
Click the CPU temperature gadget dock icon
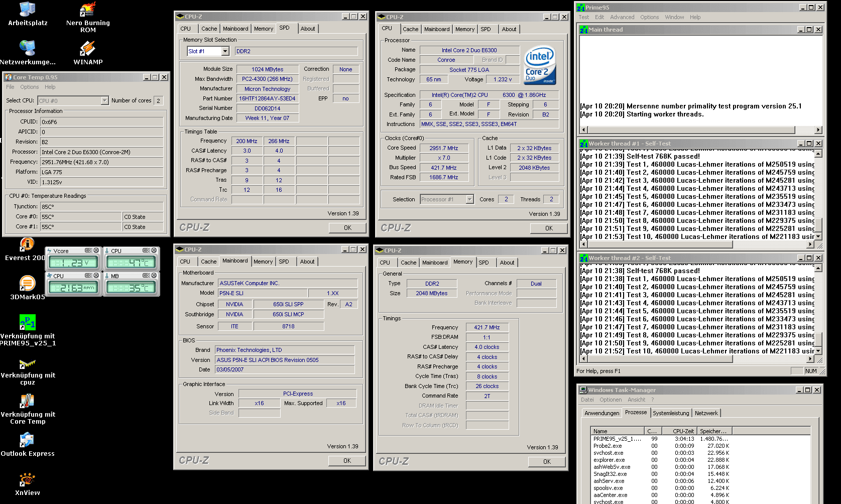[146, 250]
